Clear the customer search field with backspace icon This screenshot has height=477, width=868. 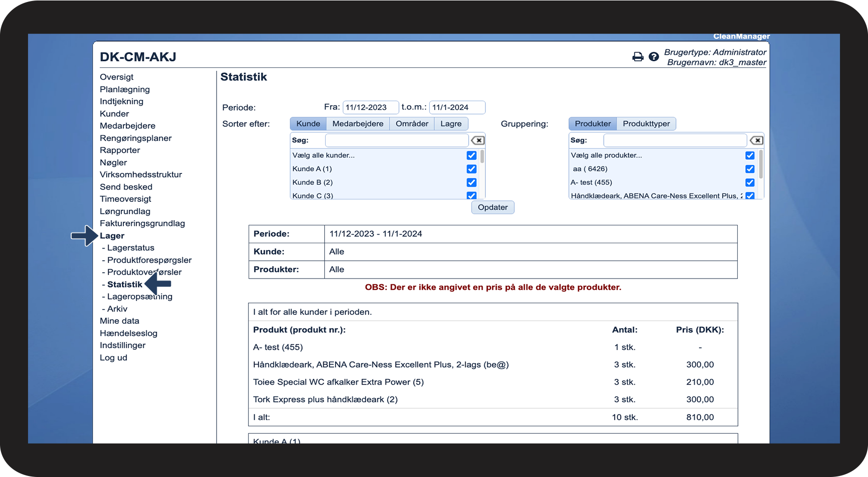point(477,140)
